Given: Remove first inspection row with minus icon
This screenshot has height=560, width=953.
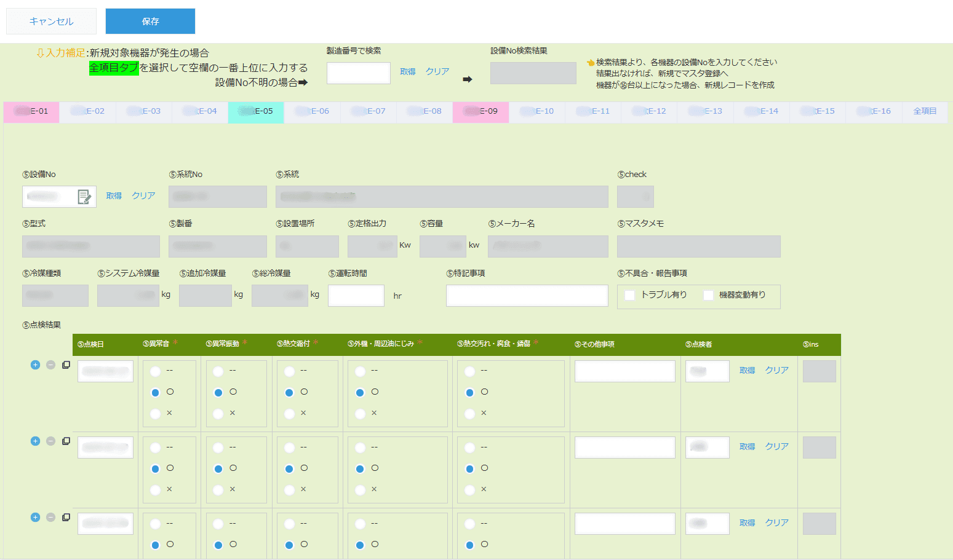Looking at the screenshot, I should click(51, 365).
